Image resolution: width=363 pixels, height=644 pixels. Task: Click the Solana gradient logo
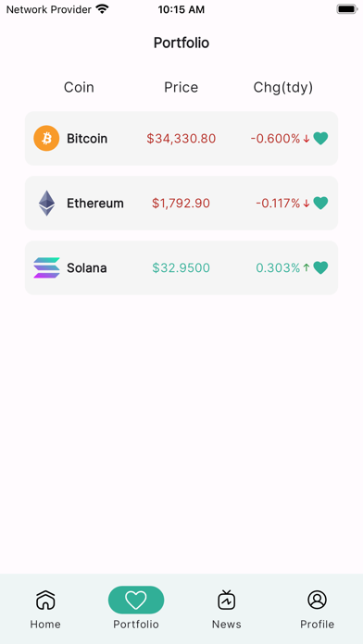[x=46, y=267]
